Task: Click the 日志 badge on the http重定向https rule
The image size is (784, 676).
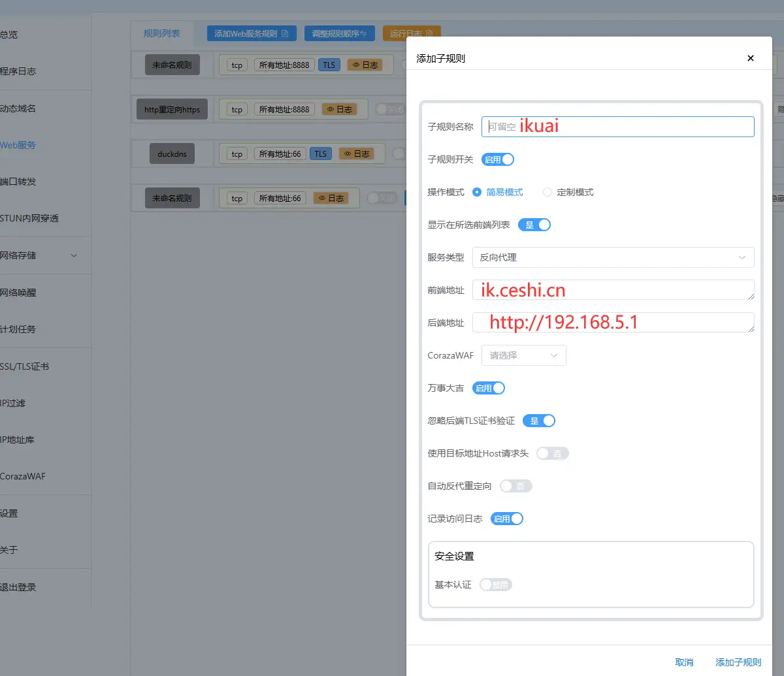Action: click(x=340, y=109)
